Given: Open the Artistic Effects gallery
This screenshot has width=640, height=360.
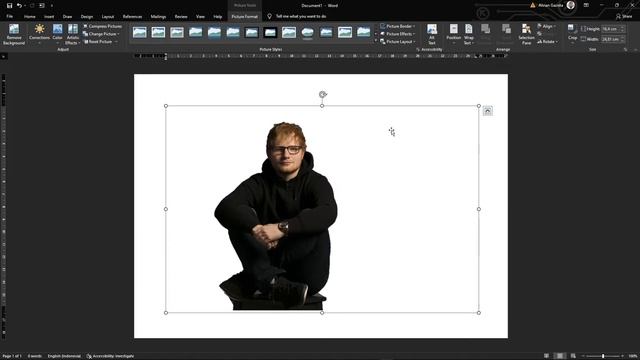Looking at the screenshot, I should (73, 34).
